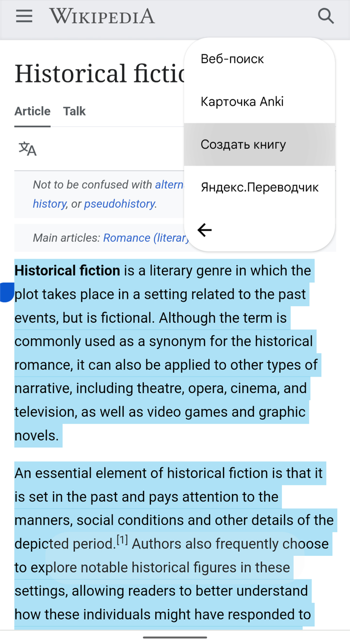Open the history link in hatnote
350x644 pixels.
(x=49, y=204)
